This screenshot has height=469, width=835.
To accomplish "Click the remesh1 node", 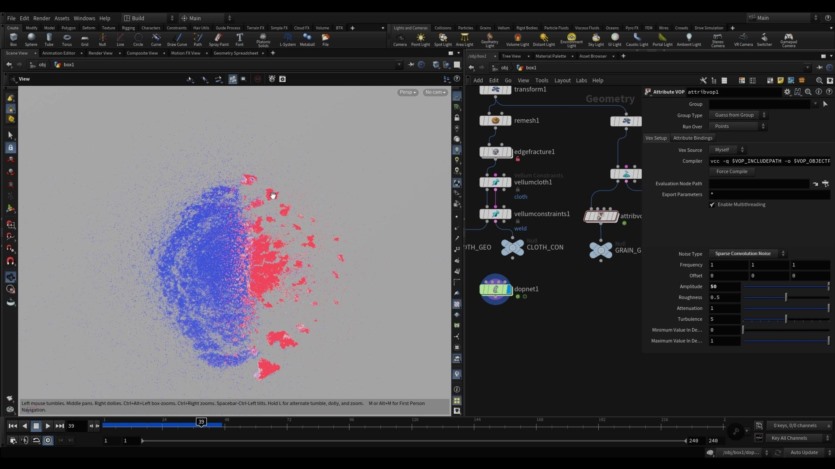I will tap(495, 121).
